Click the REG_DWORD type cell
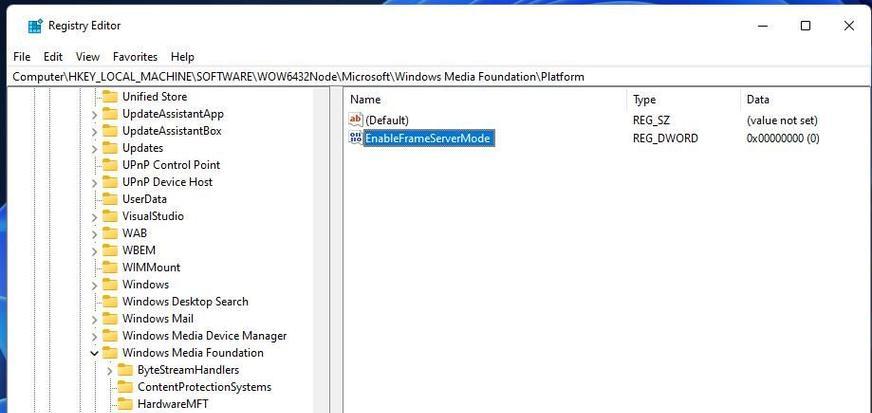The height and width of the screenshot is (413, 872). (665, 138)
